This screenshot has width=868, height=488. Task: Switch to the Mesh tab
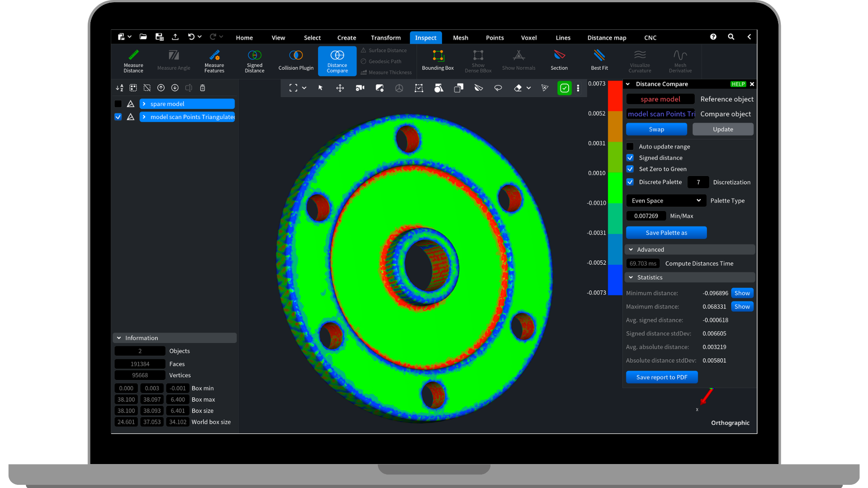click(460, 38)
